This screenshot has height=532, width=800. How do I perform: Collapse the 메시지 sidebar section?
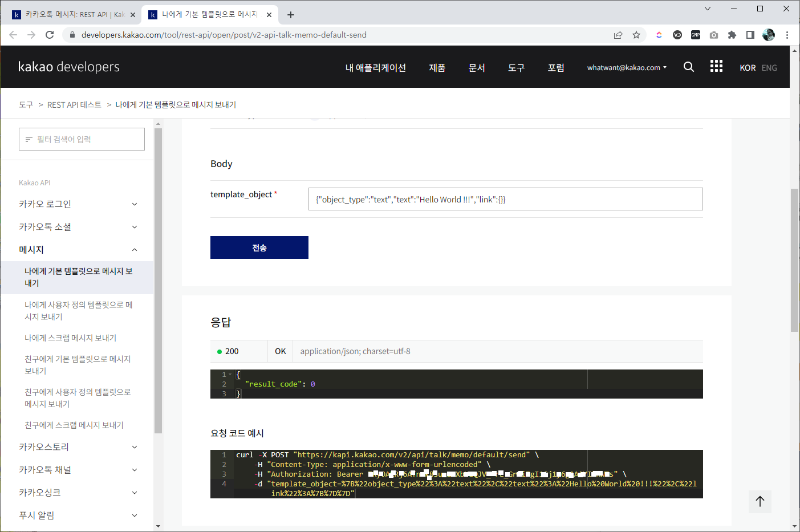tap(135, 250)
